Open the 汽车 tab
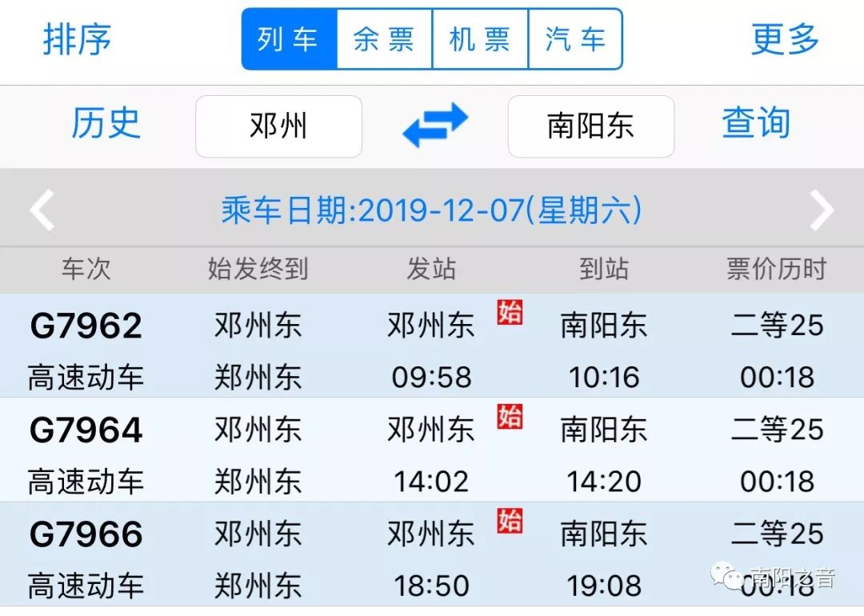 (x=574, y=39)
